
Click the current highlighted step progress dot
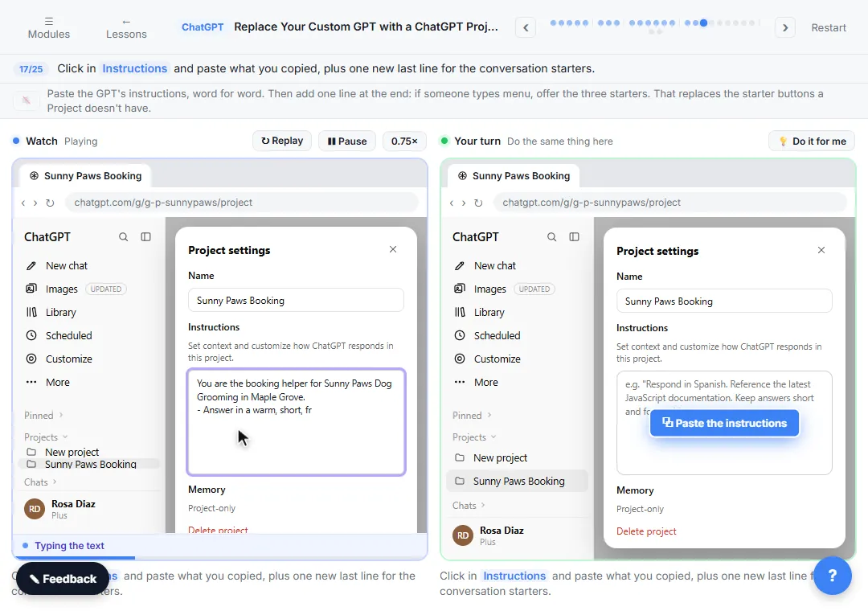tap(703, 23)
